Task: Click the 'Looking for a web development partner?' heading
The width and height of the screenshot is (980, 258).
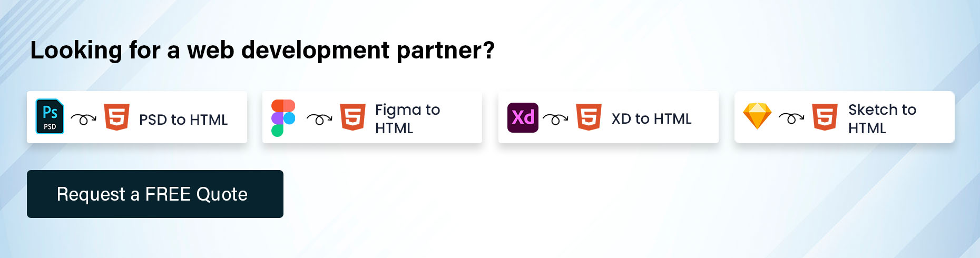Action: (x=262, y=51)
